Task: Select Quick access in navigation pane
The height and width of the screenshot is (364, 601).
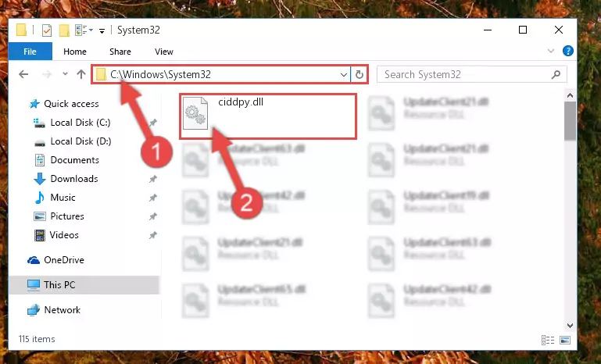Action: (71, 104)
